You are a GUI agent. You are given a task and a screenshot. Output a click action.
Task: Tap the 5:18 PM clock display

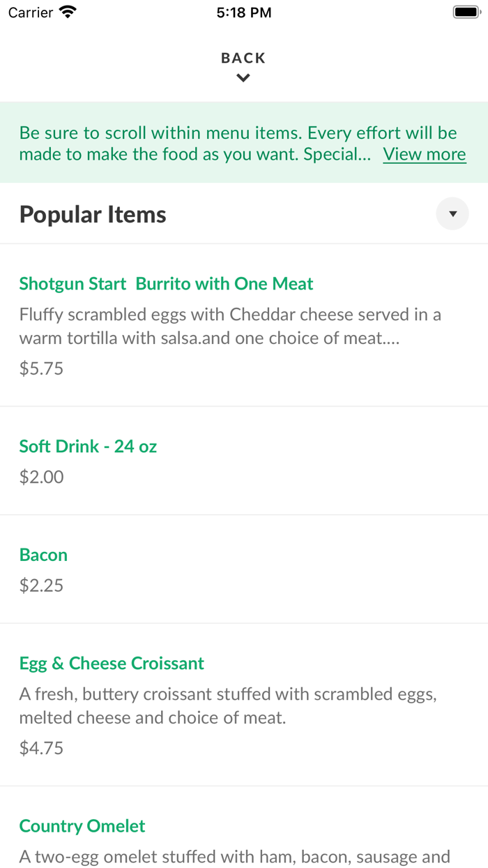click(x=243, y=11)
